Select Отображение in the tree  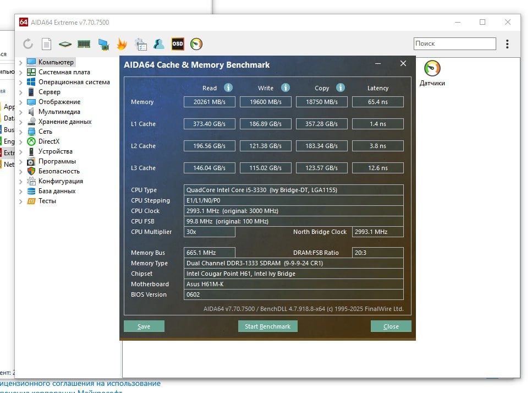[59, 102]
